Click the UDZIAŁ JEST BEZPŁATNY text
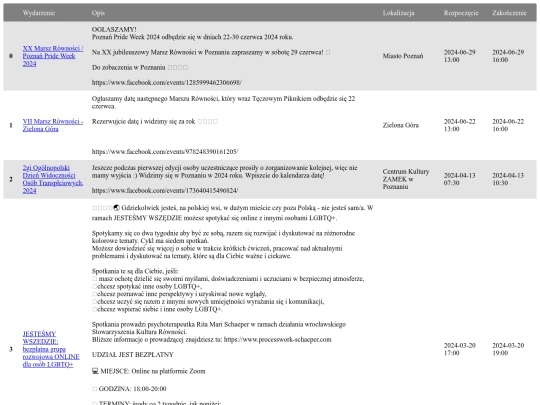Viewport: 540px width, 405px height. [x=133, y=354]
